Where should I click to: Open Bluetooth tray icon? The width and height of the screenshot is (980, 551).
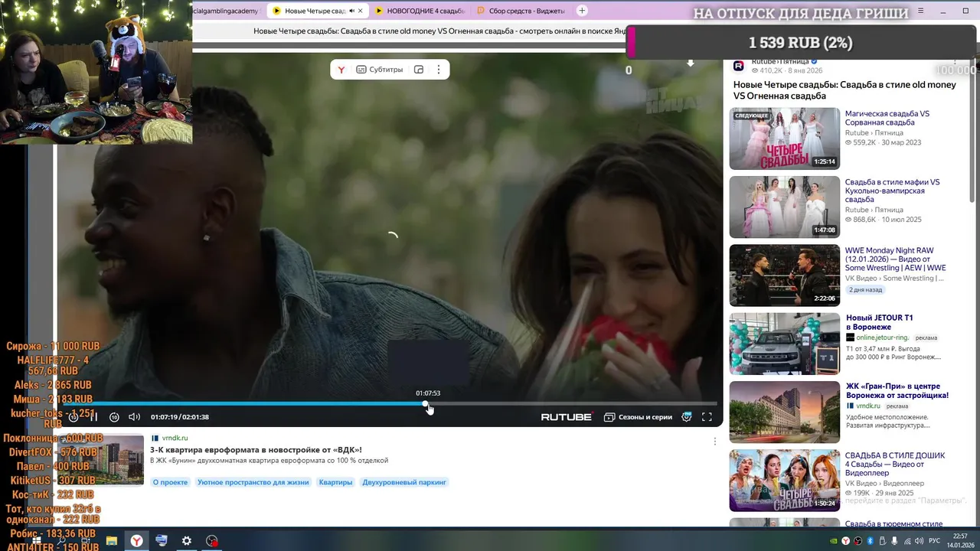click(870, 541)
